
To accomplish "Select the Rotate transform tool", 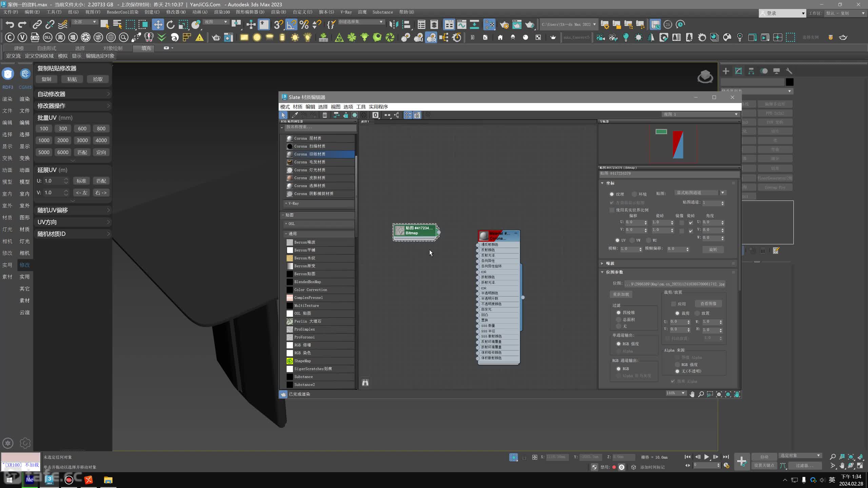I will click(x=171, y=24).
